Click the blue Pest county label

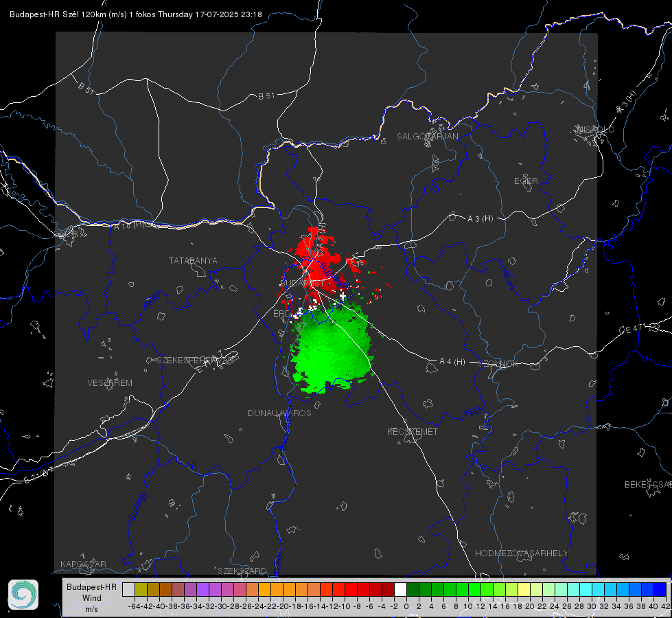pyautogui.click(x=472, y=413)
